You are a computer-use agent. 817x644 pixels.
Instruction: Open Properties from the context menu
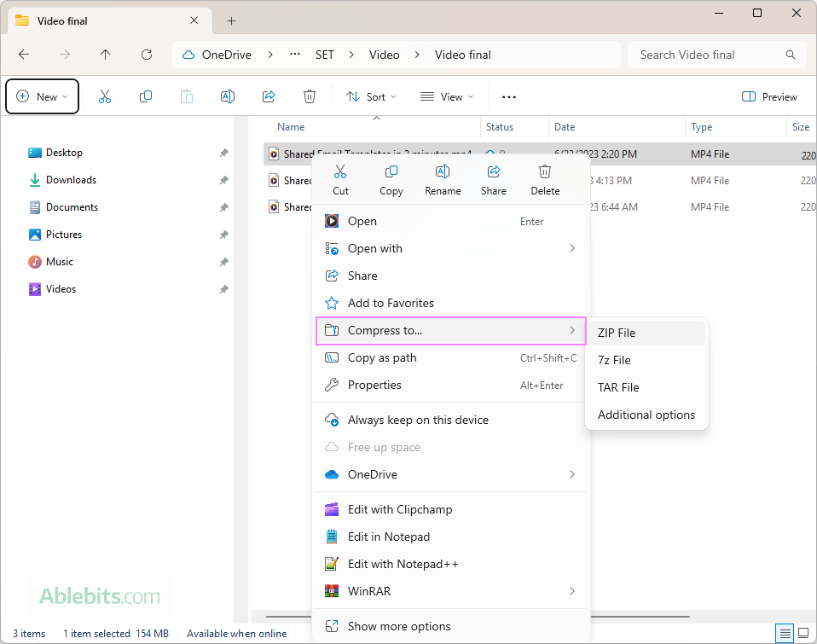click(451, 385)
